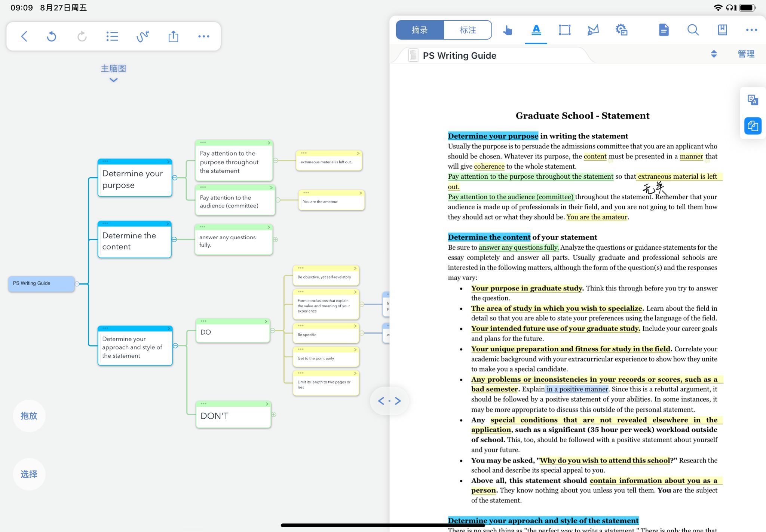Expand children of the DON'T node
The width and height of the screenshot is (766, 532).
point(274,414)
